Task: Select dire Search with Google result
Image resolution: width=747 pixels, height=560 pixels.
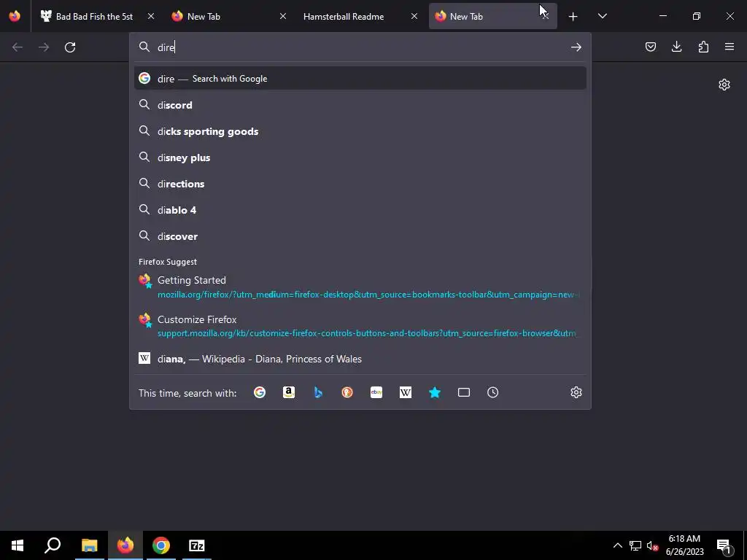Action: [x=360, y=79]
